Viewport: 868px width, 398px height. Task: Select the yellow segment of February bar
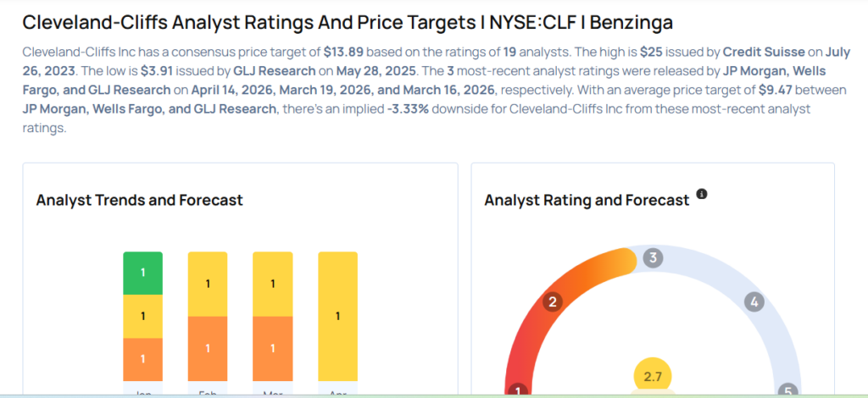(x=208, y=284)
